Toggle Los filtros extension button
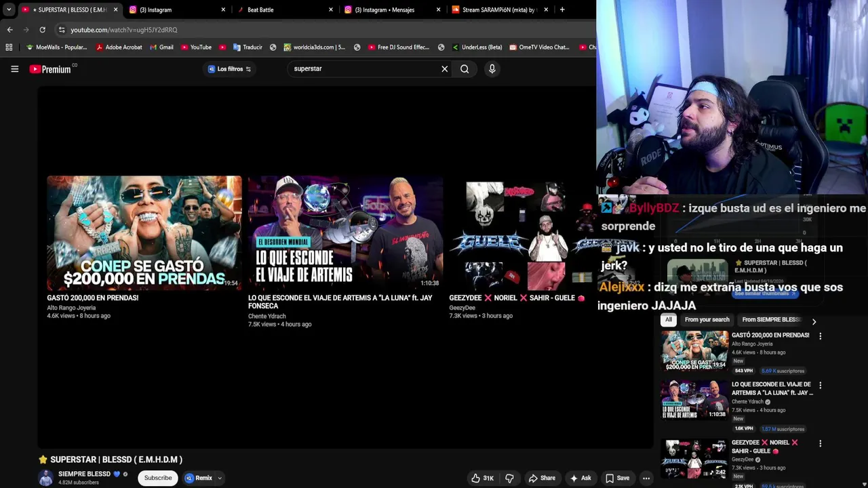 point(230,68)
